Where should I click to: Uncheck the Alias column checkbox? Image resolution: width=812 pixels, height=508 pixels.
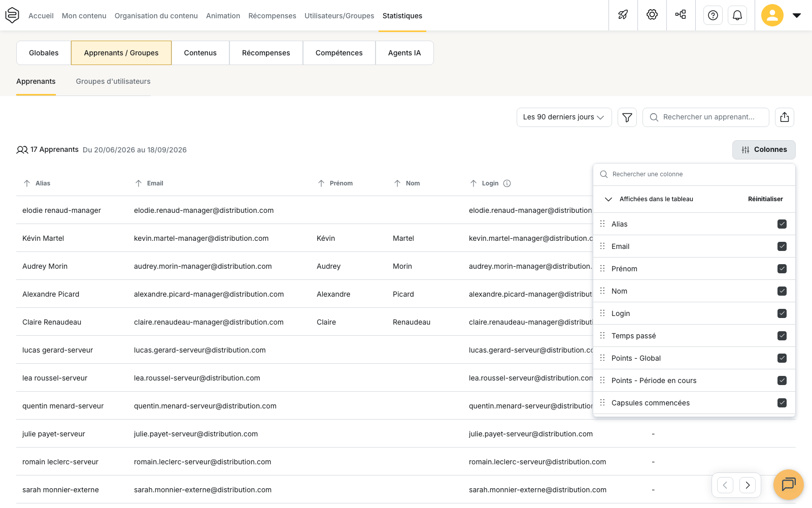tap(782, 224)
